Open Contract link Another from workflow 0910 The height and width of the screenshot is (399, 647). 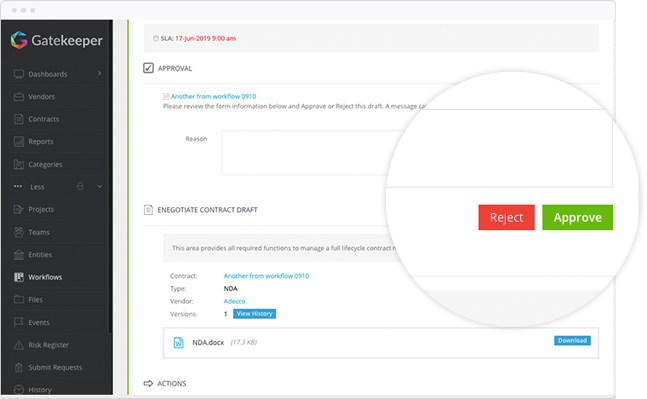coord(266,276)
